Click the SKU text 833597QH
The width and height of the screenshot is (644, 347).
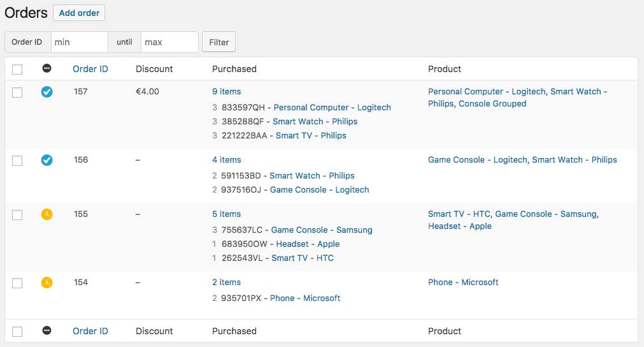pyautogui.click(x=243, y=107)
